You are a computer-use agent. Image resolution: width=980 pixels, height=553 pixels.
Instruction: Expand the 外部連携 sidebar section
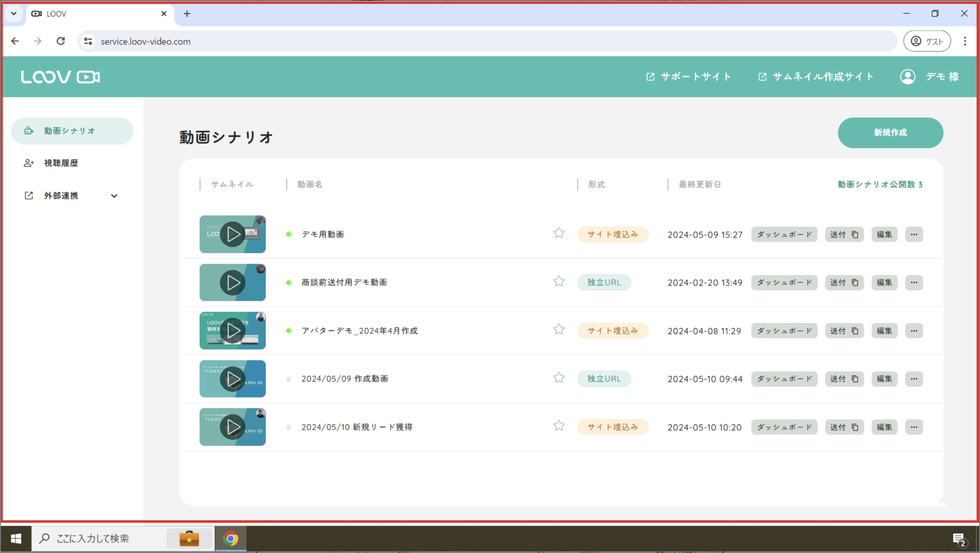[72, 196]
